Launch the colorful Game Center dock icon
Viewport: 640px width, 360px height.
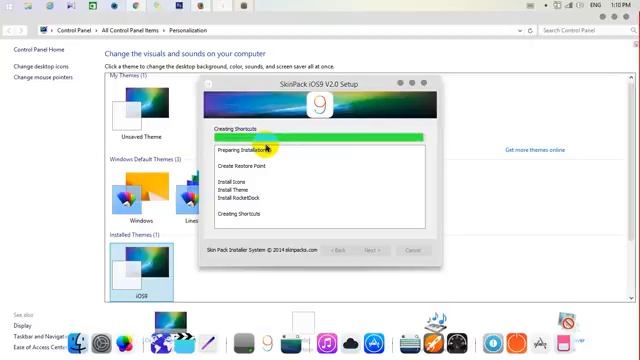(x=124, y=343)
